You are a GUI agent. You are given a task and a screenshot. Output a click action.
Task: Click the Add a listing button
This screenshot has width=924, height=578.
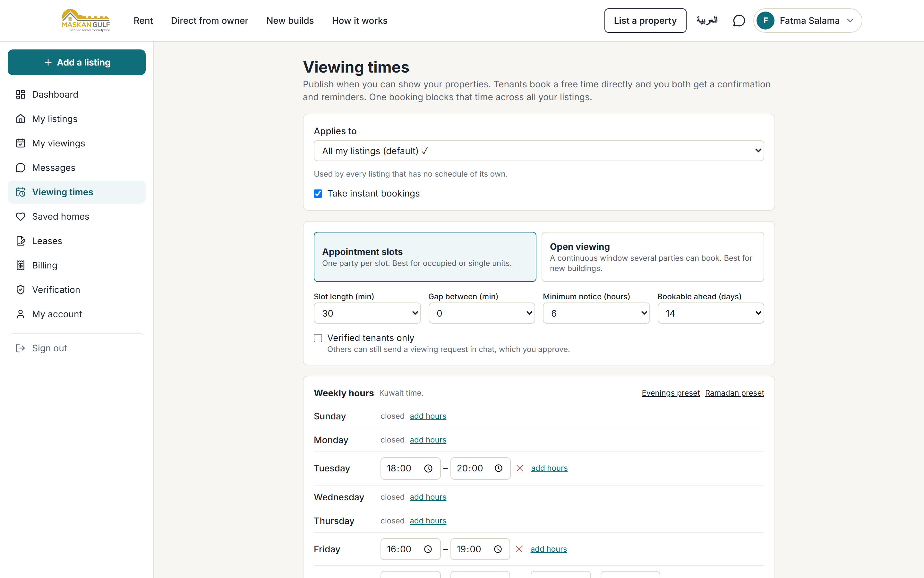76,62
